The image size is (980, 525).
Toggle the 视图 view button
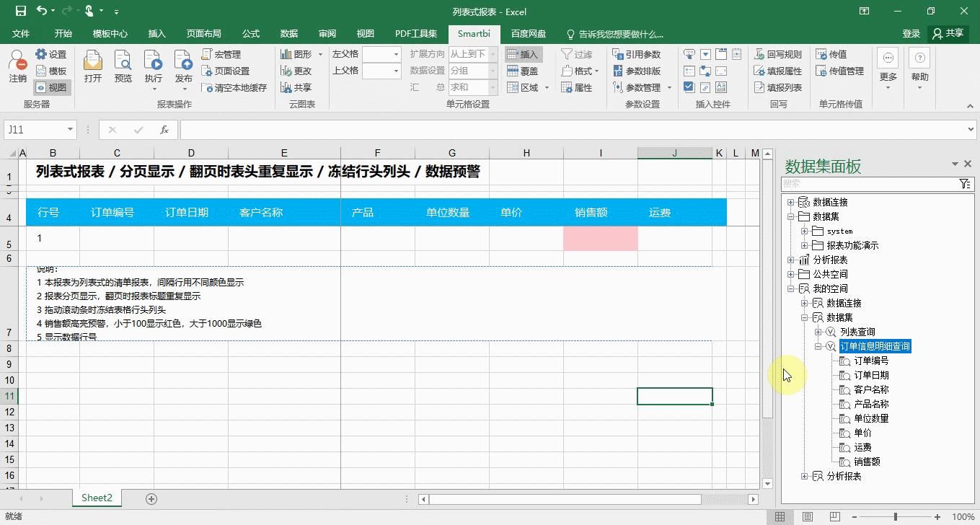pos(50,87)
